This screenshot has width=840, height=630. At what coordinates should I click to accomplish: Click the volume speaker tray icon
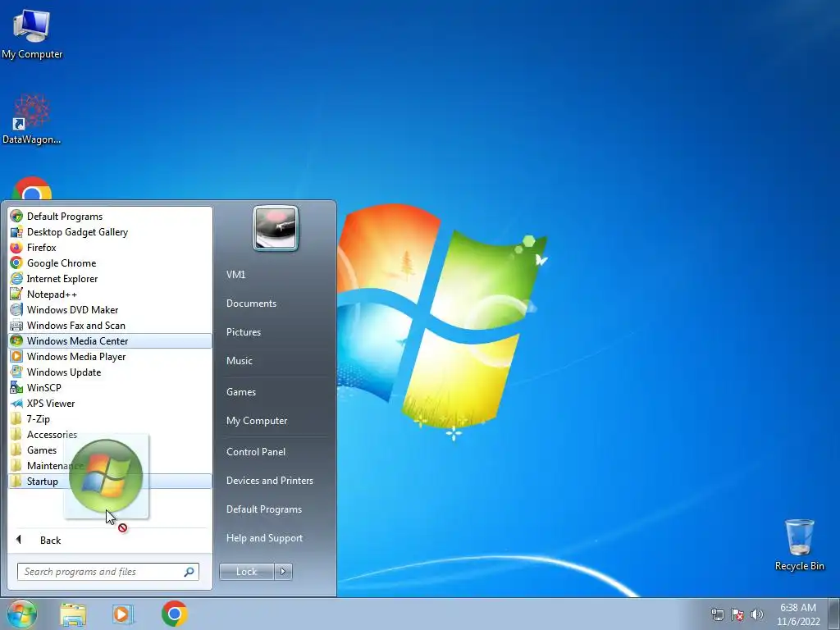coord(757,614)
